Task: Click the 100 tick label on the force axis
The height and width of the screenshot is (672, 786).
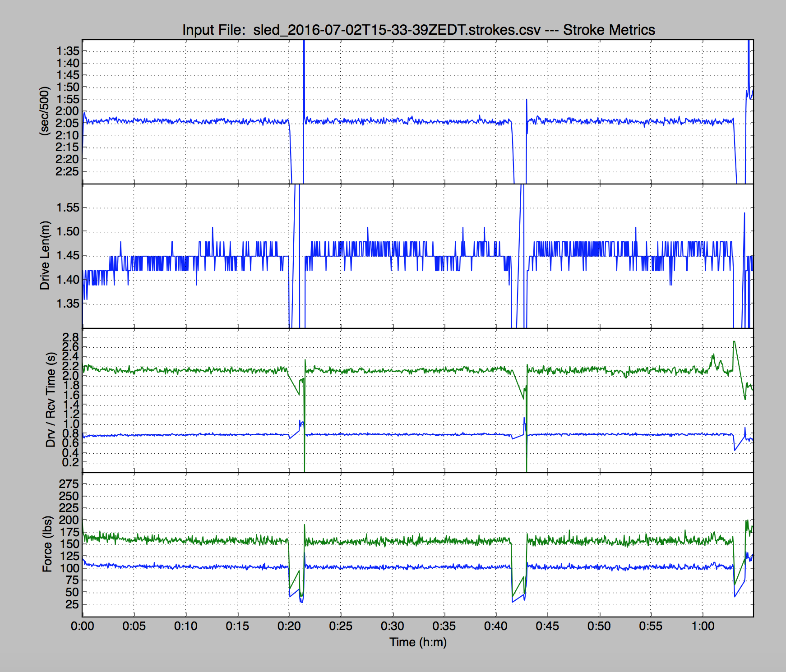Action: pos(69,568)
